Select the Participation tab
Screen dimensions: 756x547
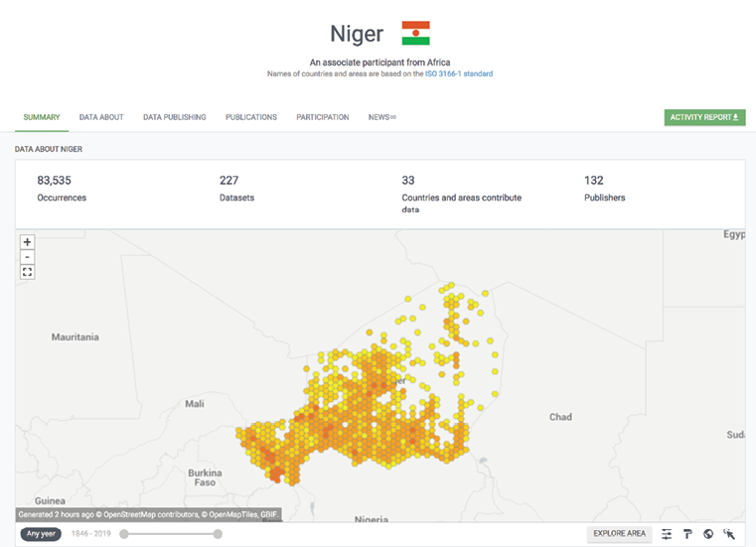(323, 117)
